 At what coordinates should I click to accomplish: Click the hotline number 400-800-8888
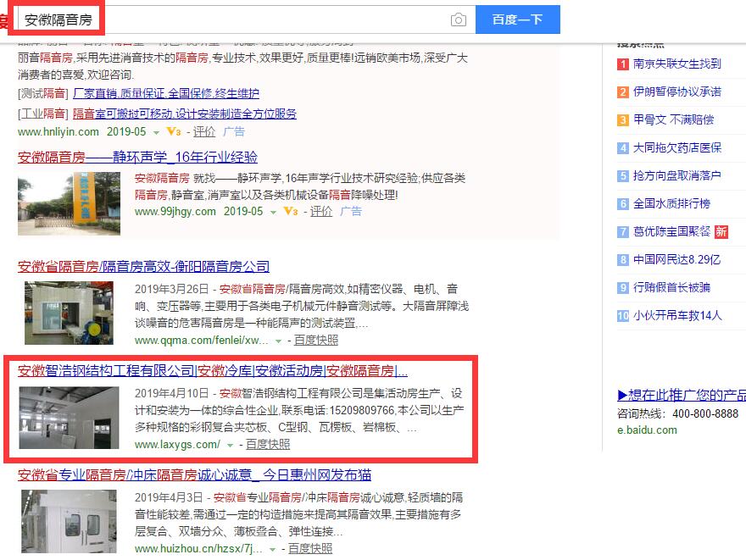(x=705, y=414)
